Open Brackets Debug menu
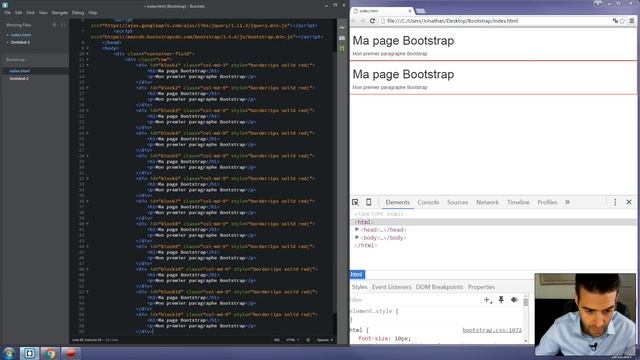 click(x=78, y=13)
